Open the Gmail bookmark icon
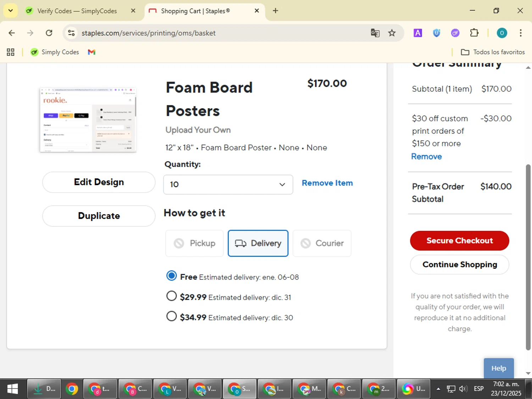The height and width of the screenshot is (399, 532). coord(92,52)
